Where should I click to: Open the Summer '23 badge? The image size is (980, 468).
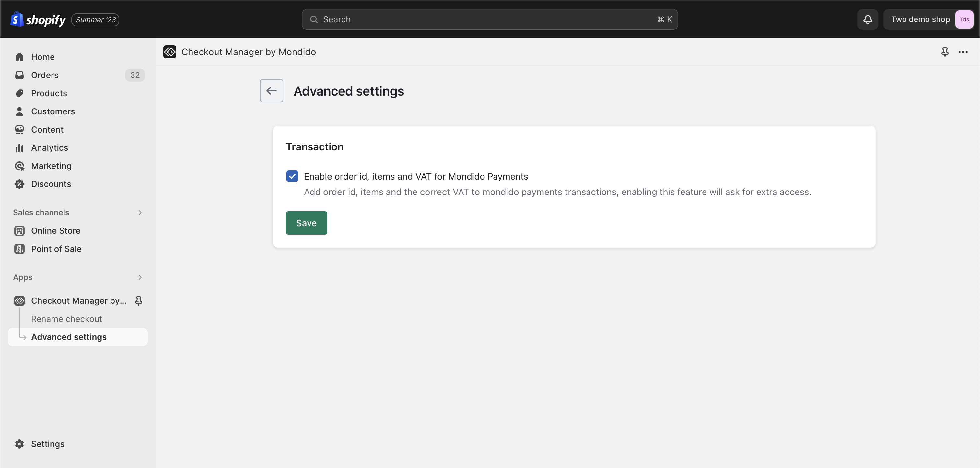click(x=96, y=20)
